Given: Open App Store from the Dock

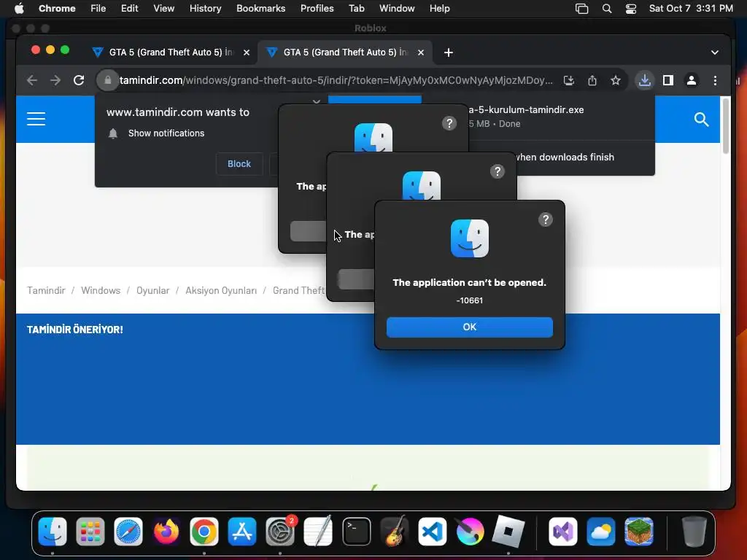Looking at the screenshot, I should point(242,532).
